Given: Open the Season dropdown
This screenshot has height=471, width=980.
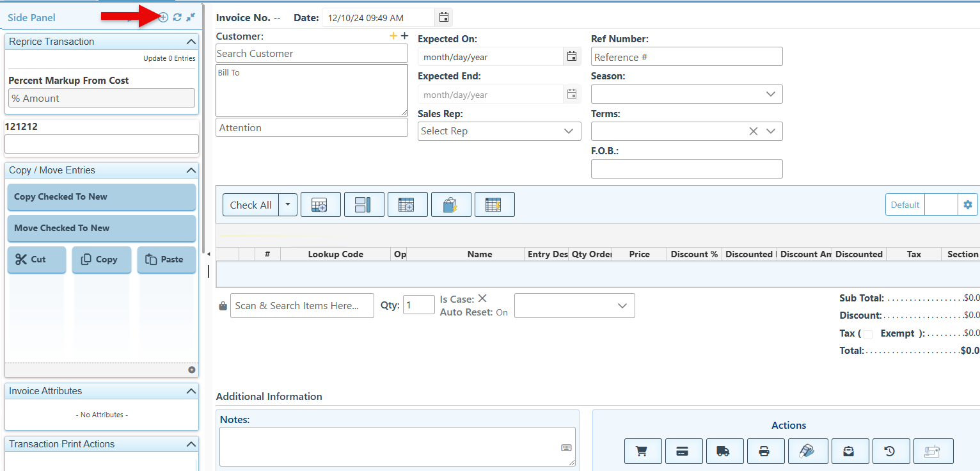Looking at the screenshot, I should (x=686, y=94).
